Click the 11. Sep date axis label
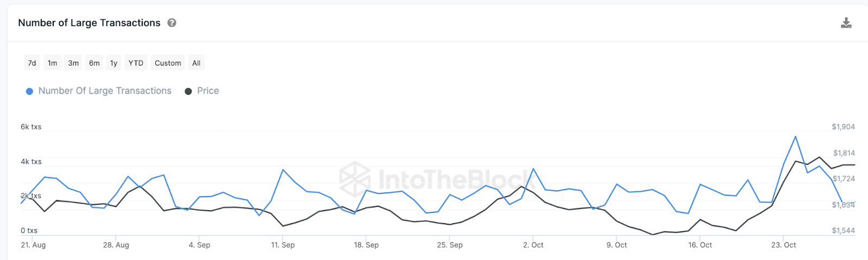This screenshot has width=868, height=260. pyautogui.click(x=283, y=245)
